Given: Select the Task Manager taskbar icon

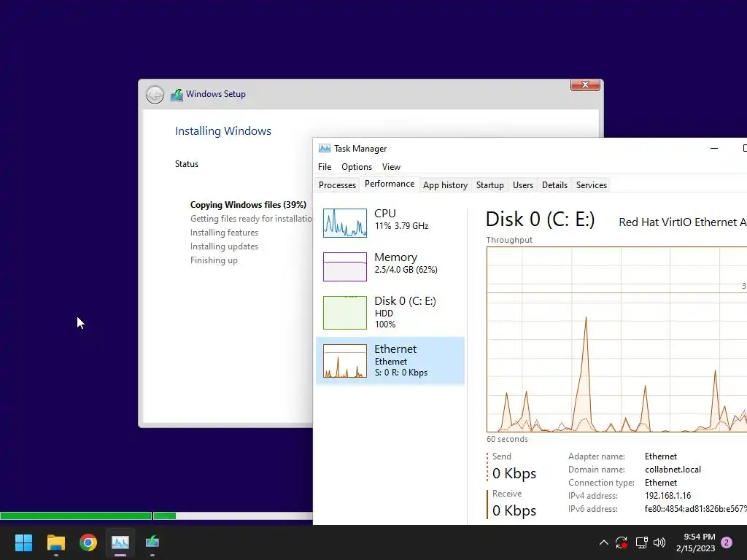Looking at the screenshot, I should click(120, 542).
